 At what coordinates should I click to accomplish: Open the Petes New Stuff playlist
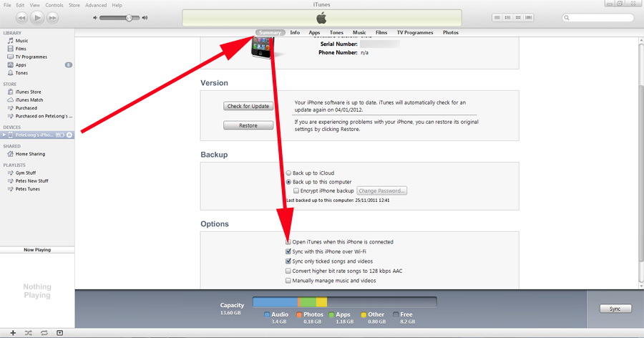pos(31,181)
